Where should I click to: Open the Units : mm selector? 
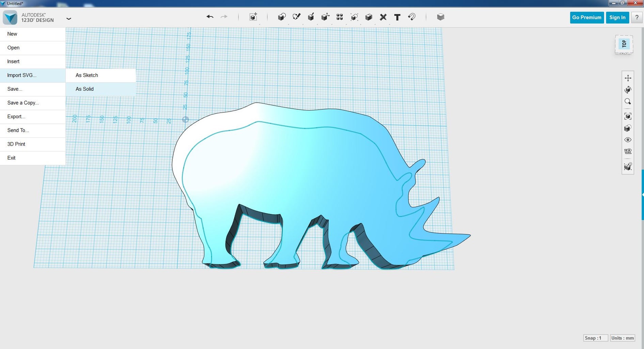click(x=622, y=338)
